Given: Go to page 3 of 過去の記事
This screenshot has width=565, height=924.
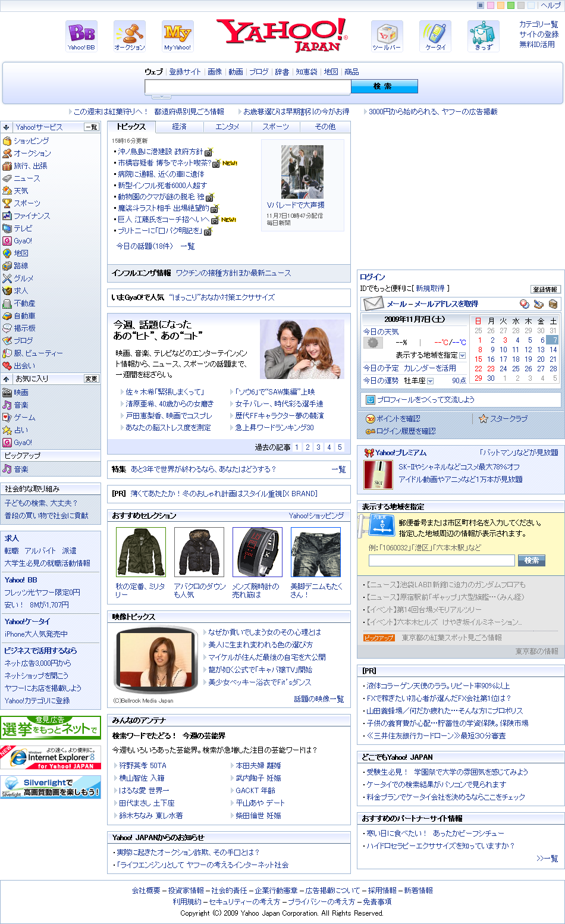Looking at the screenshot, I should pos(318,447).
